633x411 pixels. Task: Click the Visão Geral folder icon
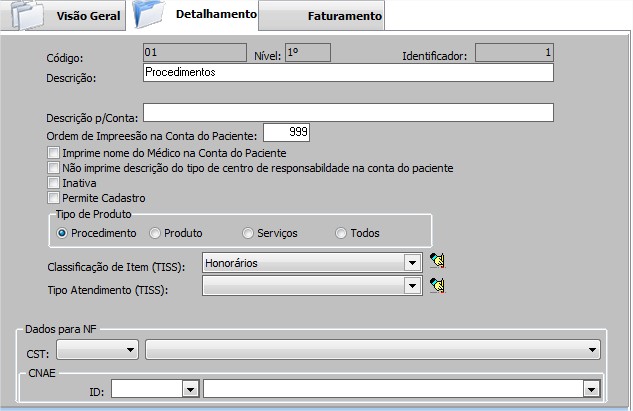tap(26, 15)
